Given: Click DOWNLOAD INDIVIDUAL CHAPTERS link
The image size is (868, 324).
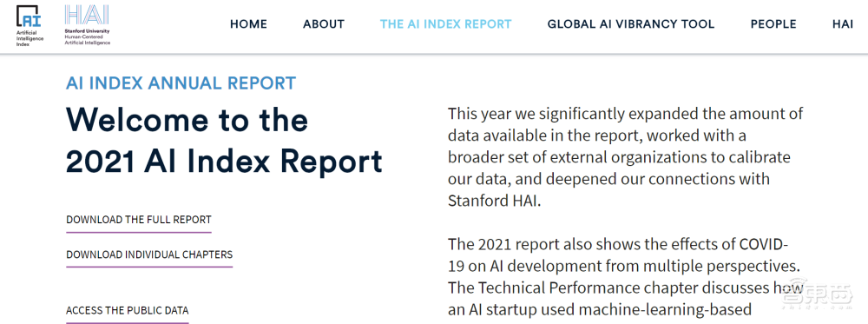Looking at the screenshot, I should (x=149, y=255).
